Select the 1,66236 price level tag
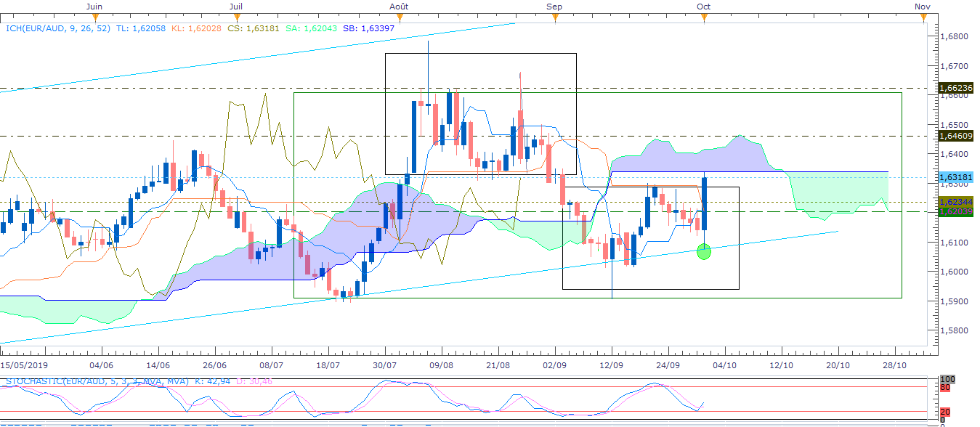Image resolution: width=980 pixels, height=427 pixels. coord(957,89)
